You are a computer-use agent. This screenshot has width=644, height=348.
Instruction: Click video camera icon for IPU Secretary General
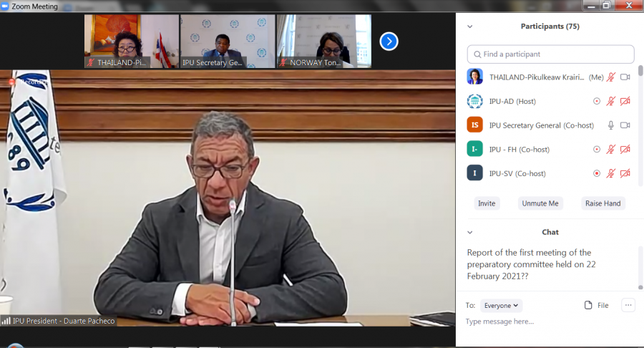pos(625,125)
